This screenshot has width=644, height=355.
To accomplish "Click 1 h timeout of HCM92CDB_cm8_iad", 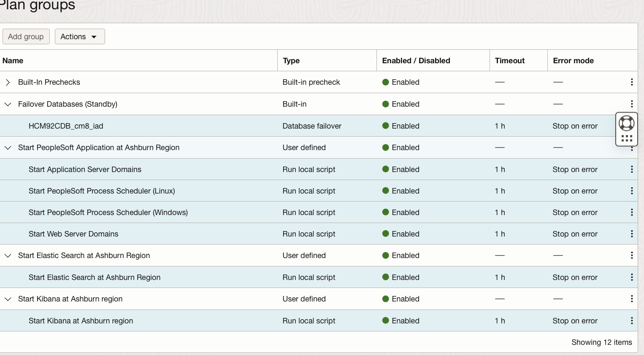I will point(500,126).
